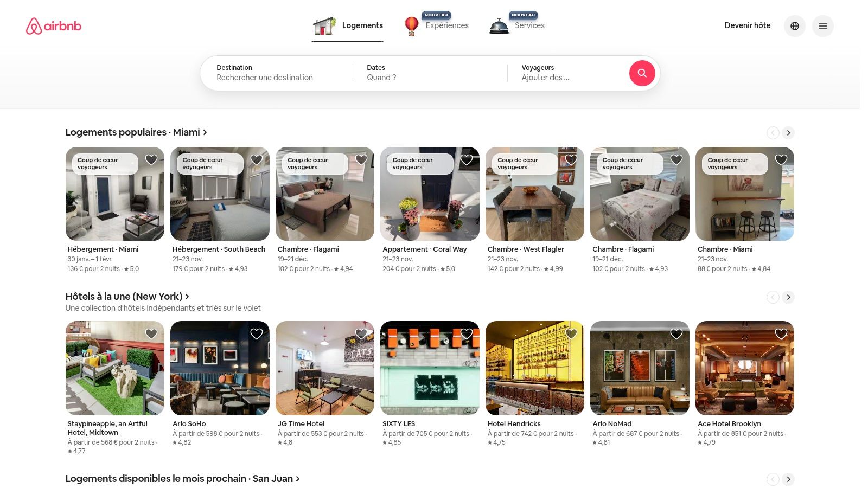This screenshot has height=488, width=868.
Task: Open the Hotel Hendricks bar photo
Action: pyautogui.click(x=535, y=368)
